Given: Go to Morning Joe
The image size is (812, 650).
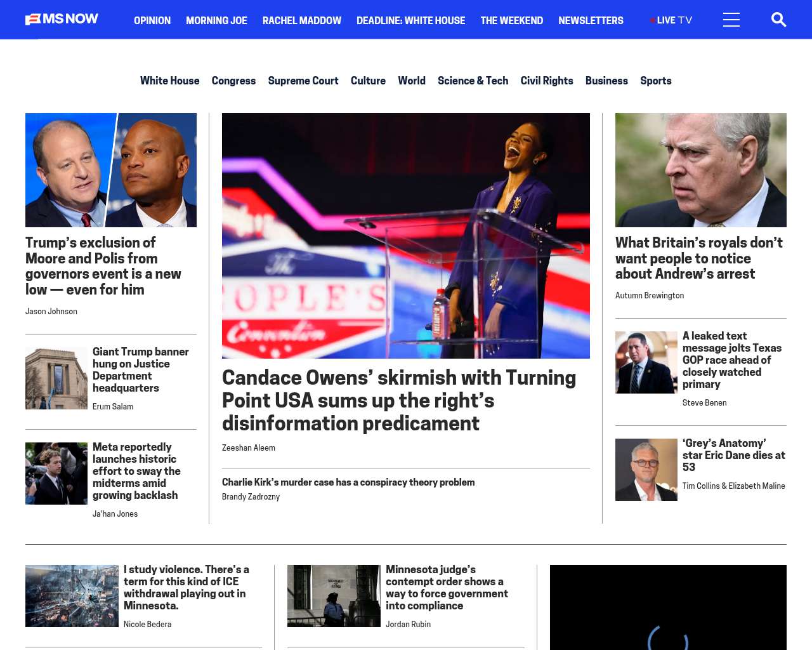Looking at the screenshot, I should pos(216,20).
